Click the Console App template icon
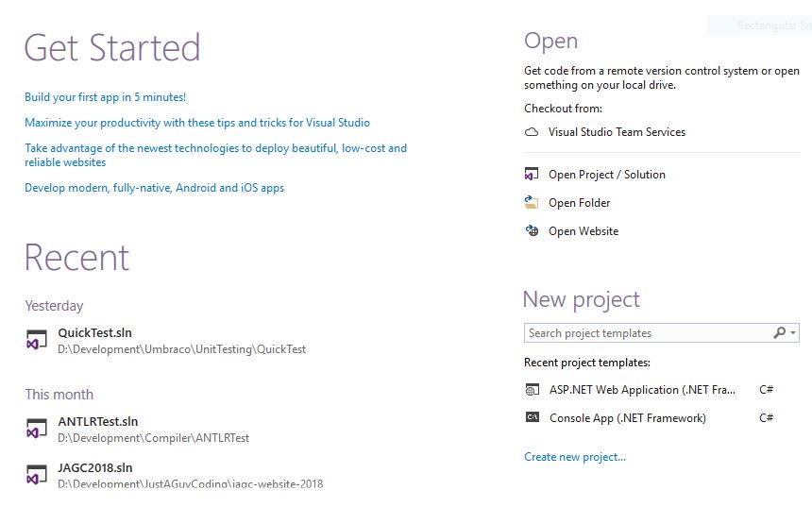 [x=533, y=417]
